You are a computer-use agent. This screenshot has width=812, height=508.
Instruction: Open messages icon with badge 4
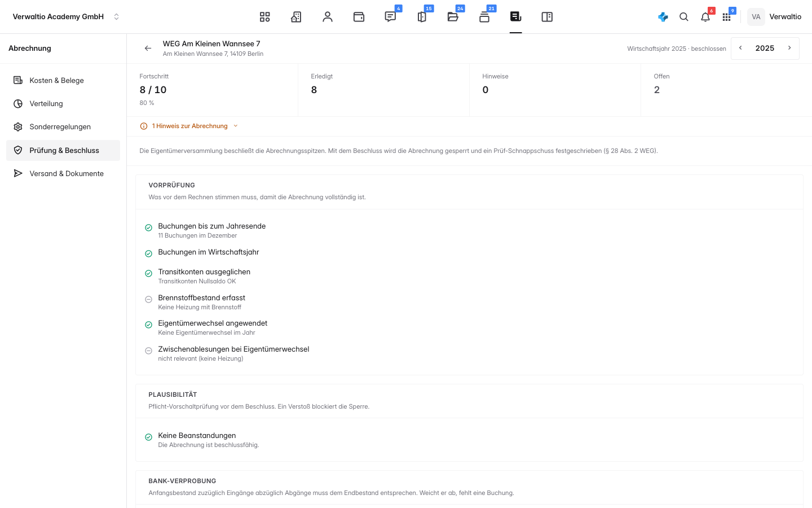click(x=390, y=17)
